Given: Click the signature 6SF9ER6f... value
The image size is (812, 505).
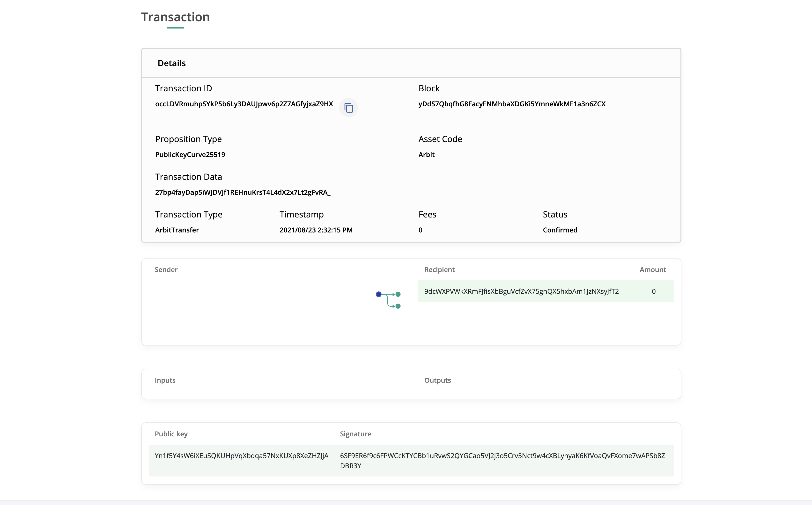Looking at the screenshot, I should point(502,455).
